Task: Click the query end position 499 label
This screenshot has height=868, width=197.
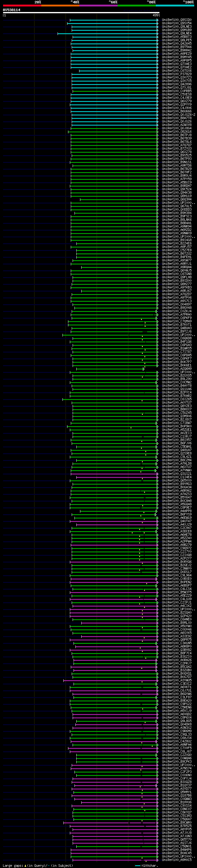Action: 155,15
